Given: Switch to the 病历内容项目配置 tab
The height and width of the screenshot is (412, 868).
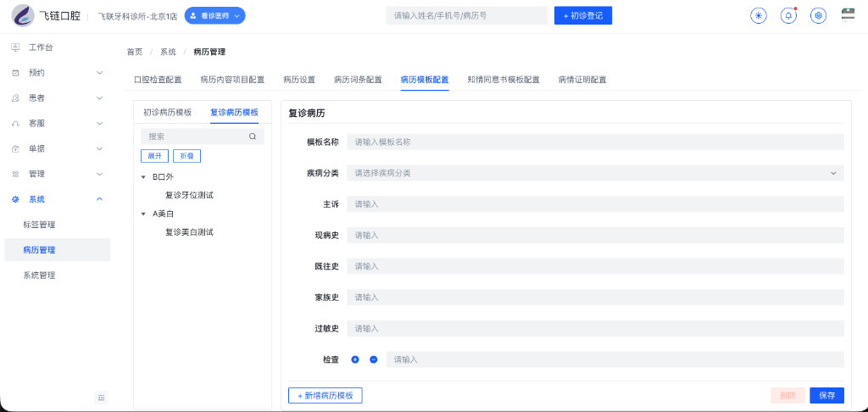Looking at the screenshot, I should 232,80.
